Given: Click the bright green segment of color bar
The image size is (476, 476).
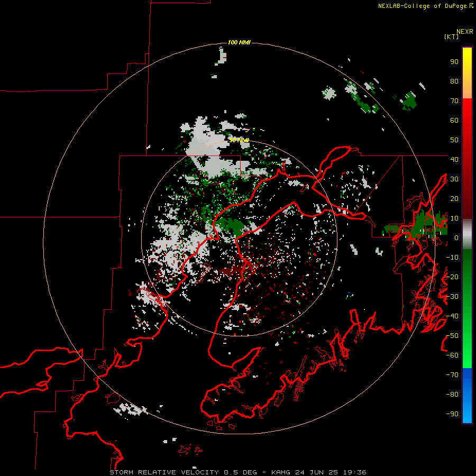Looking at the screenshot, I should [467, 355].
